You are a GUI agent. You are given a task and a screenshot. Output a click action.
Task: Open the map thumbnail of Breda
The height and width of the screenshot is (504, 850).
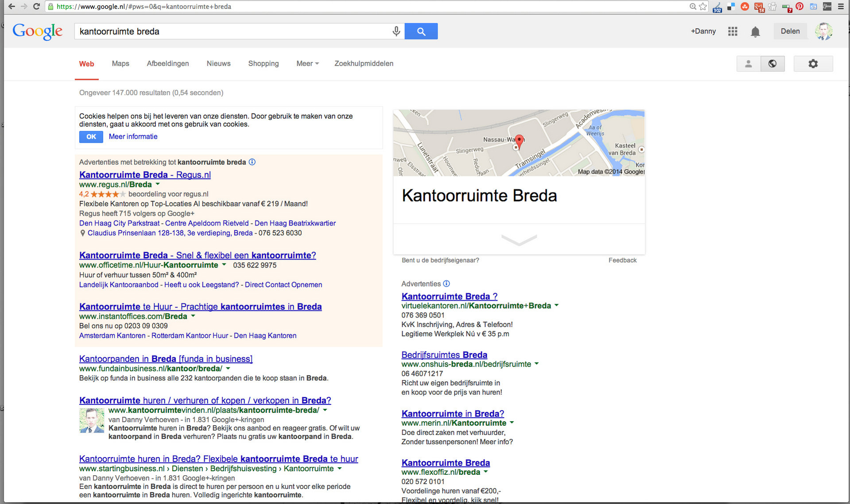point(519,143)
